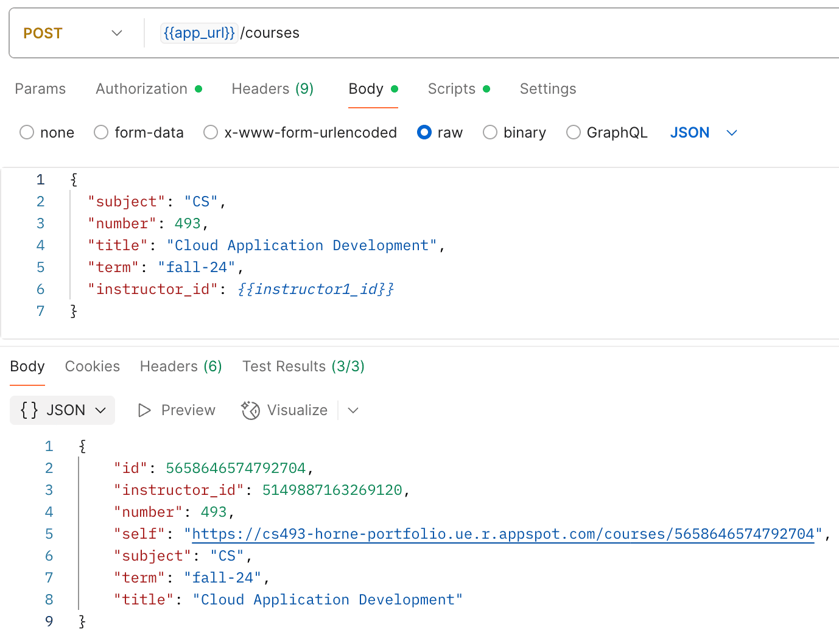This screenshot has height=644, width=839.
Task: Click "Cloud Application Development" in response
Action: click(328, 600)
